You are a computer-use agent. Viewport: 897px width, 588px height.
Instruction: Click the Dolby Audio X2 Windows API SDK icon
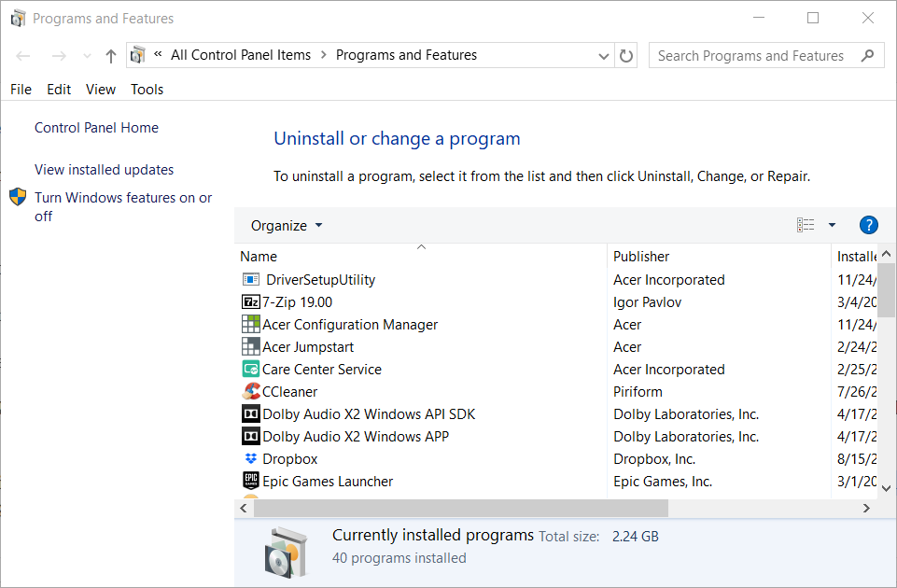[x=250, y=413]
